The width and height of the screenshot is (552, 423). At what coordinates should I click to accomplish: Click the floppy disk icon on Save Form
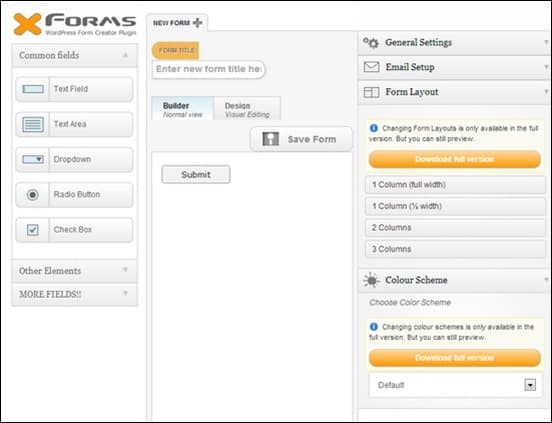tap(270, 139)
